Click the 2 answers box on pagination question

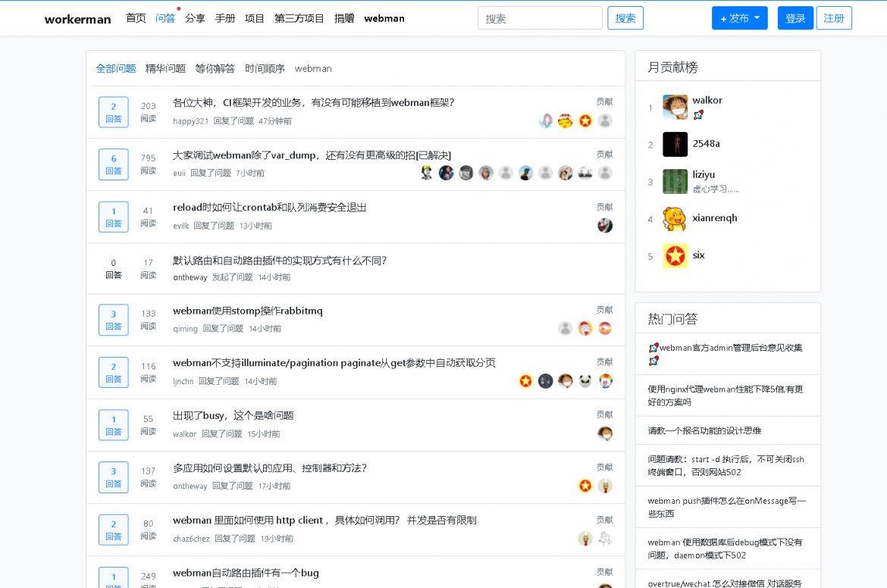[x=114, y=373]
